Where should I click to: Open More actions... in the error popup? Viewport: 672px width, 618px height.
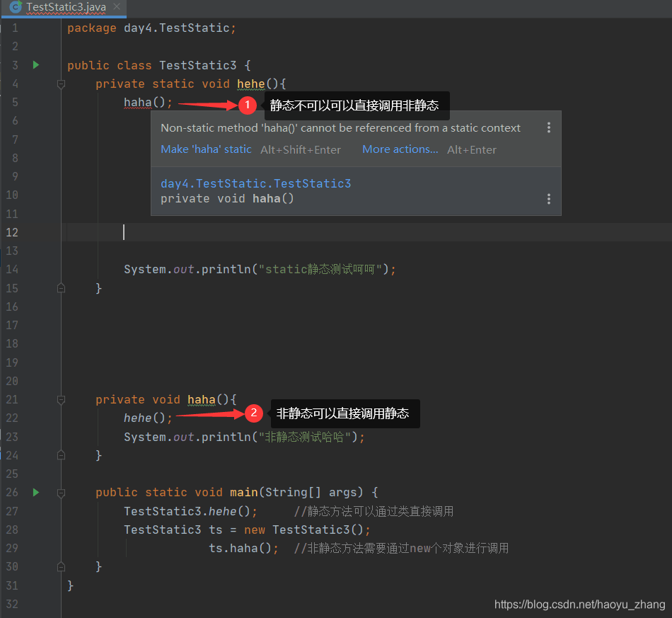(400, 149)
